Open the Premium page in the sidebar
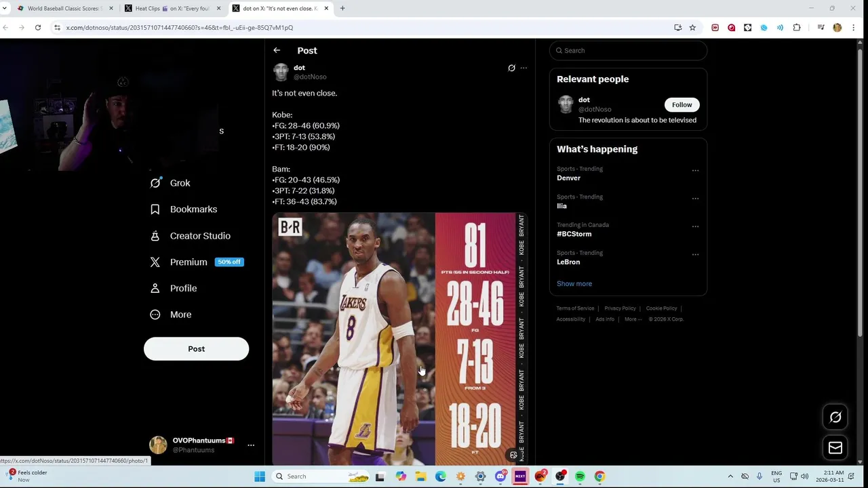 point(196,262)
